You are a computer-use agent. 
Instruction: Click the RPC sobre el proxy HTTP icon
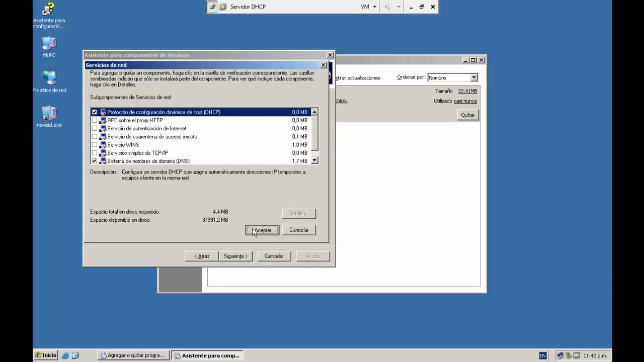[x=103, y=120]
